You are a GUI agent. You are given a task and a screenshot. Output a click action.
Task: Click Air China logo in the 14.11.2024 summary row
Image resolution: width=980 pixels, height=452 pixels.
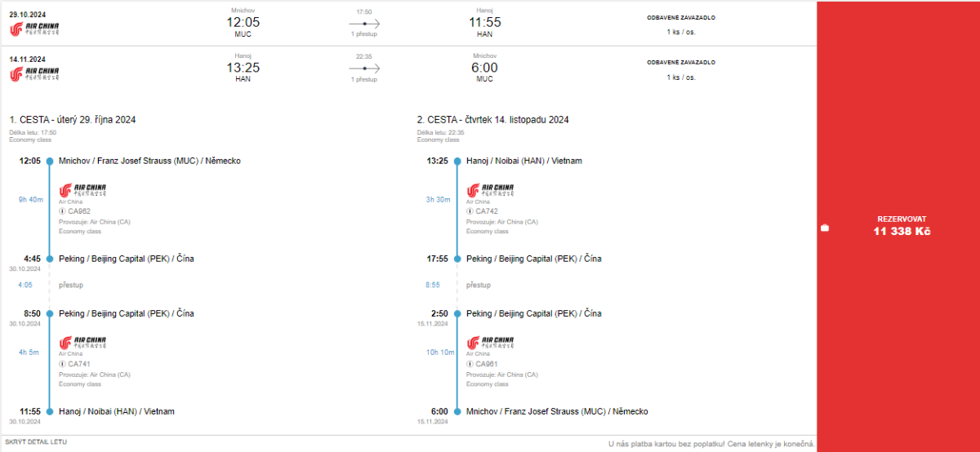[x=34, y=74]
